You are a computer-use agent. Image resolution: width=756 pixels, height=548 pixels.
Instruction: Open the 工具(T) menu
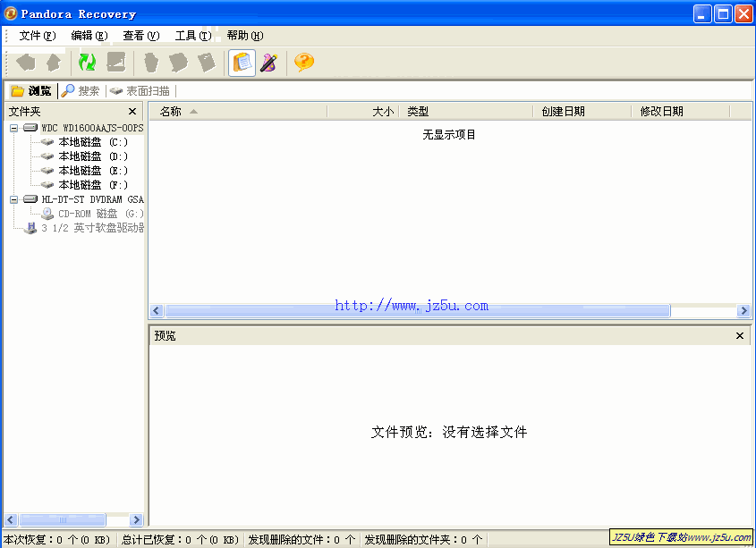click(193, 36)
